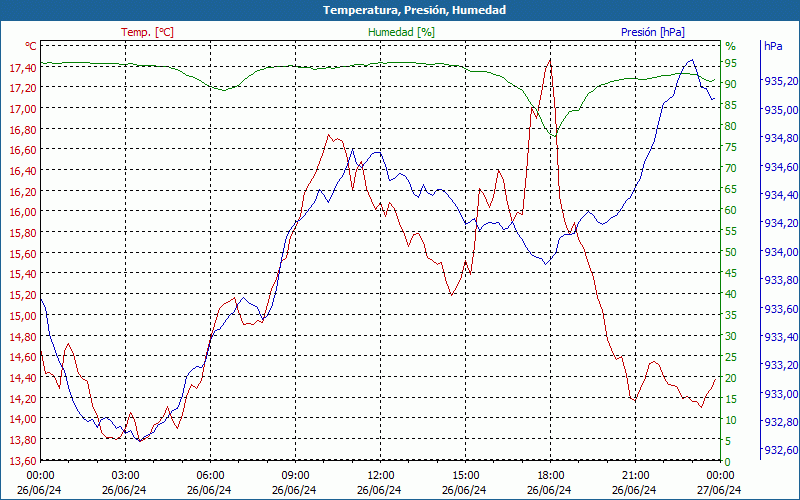The image size is (800, 500).
Task: Click pressure axis value '932,80'
Action: 781,422
